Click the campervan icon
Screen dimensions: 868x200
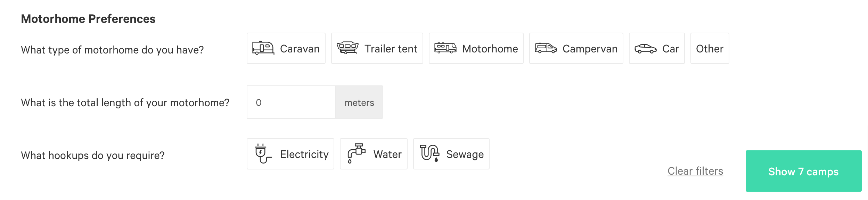pos(546,48)
